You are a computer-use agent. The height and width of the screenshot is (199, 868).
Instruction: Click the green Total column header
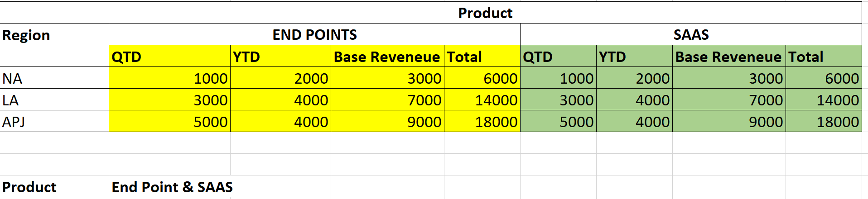point(824,56)
